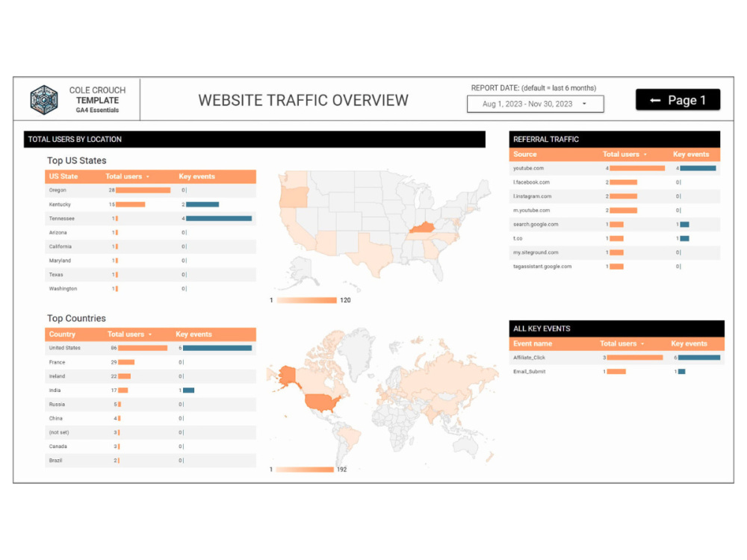The height and width of the screenshot is (560, 747).
Task: Click the Referral Traffic section header
Action: pos(615,140)
